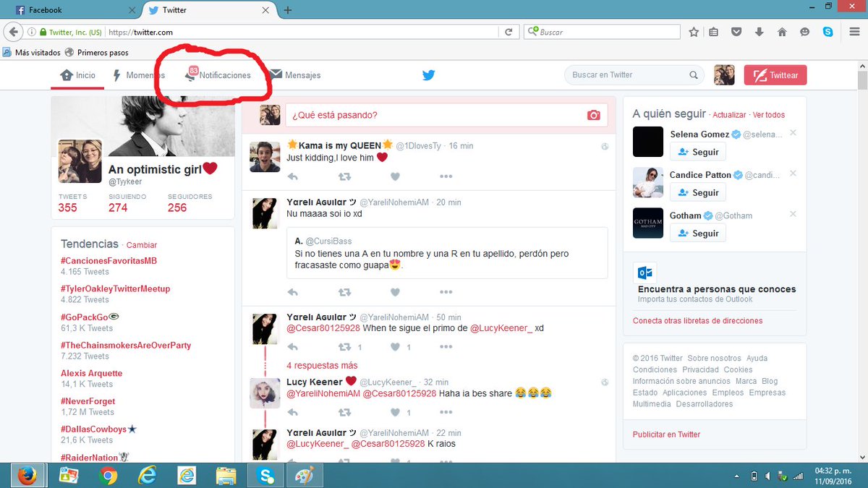
Task: Open the #GoPackGo trend
Action: (90, 317)
